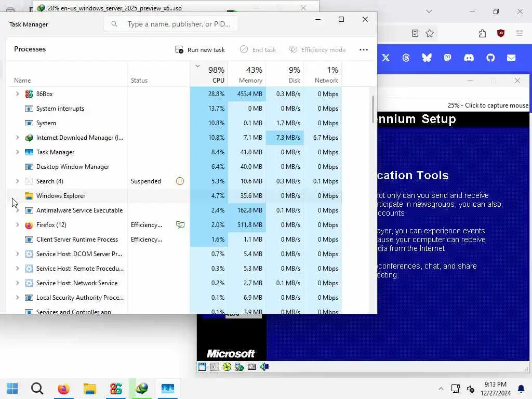Click the Suspended pause icon on Search
This screenshot has height=399, width=532.
(x=180, y=181)
